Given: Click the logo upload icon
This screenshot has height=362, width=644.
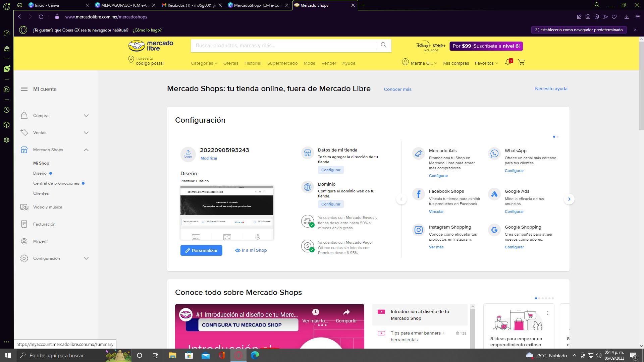Looking at the screenshot, I should 188,154.
